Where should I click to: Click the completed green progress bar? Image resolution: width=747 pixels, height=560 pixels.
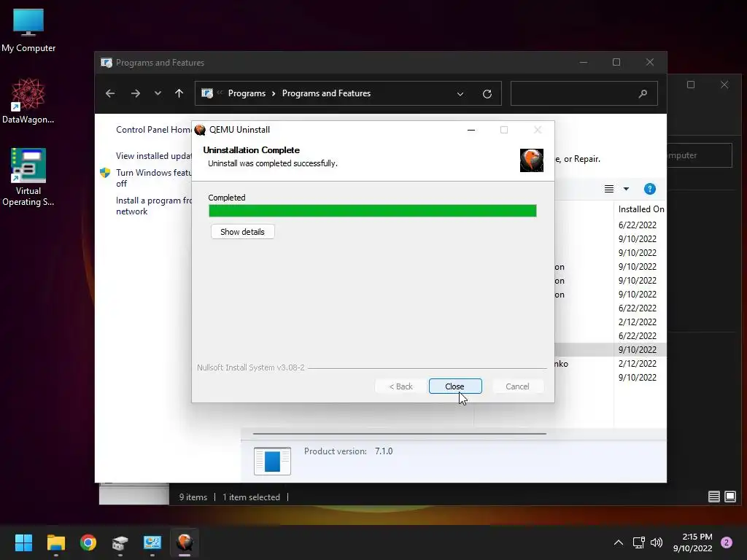373,211
